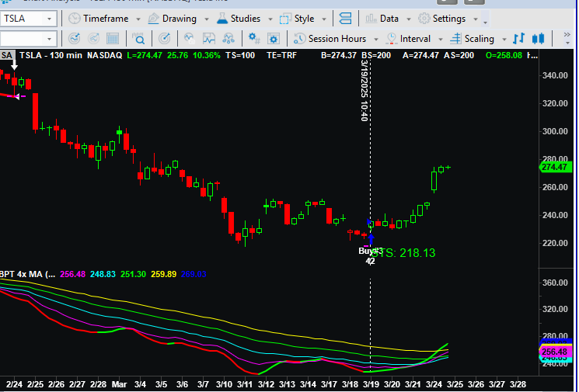Screen dimensions: 579x392
Task: Click the Buy signal marker on 3/19
Action: pyautogui.click(x=367, y=251)
